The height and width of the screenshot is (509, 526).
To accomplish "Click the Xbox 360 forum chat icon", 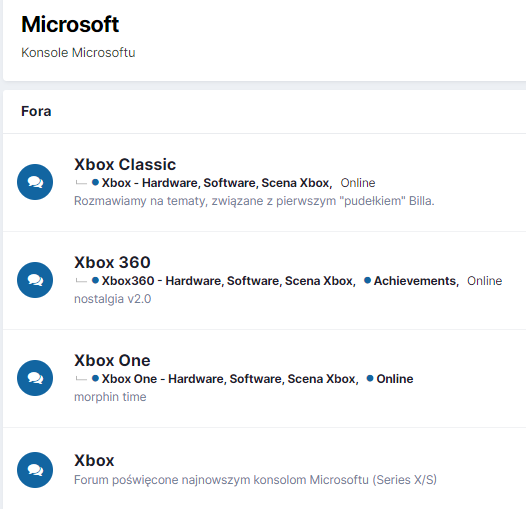I will pos(35,280).
